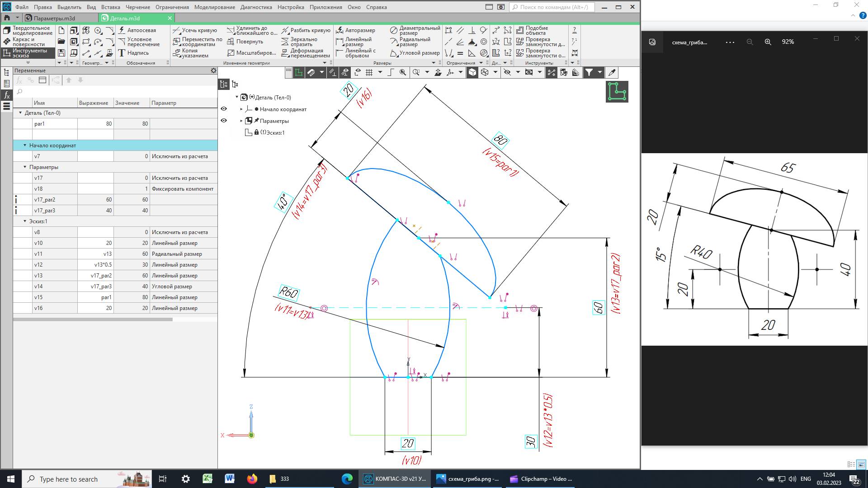
Task: Open the grid options dropdown arrow
Action: click(x=380, y=72)
